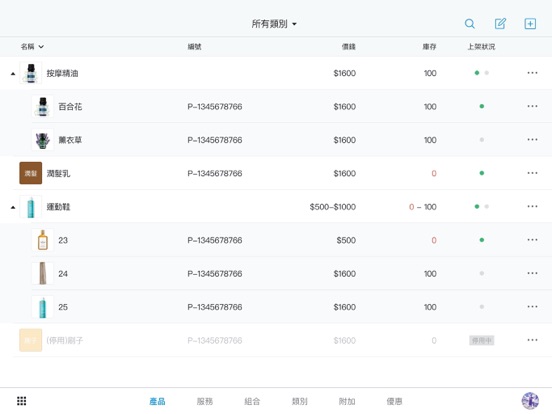Click the red 0 stock of 潤髮乳
The height and width of the screenshot is (414, 552).
[434, 174]
